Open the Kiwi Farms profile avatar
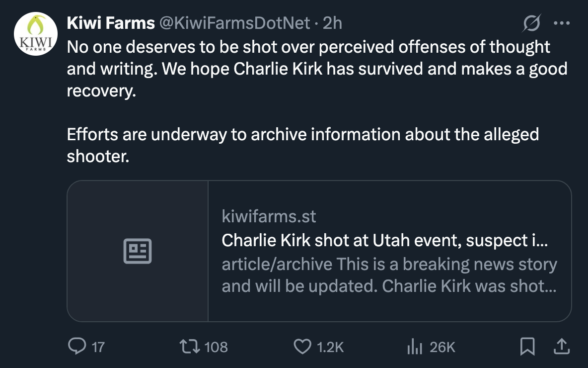The image size is (588, 368). [36, 33]
